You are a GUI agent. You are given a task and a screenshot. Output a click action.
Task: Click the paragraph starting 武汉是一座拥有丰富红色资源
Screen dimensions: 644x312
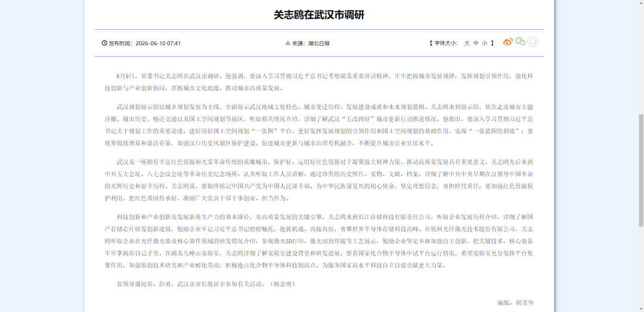click(319, 180)
